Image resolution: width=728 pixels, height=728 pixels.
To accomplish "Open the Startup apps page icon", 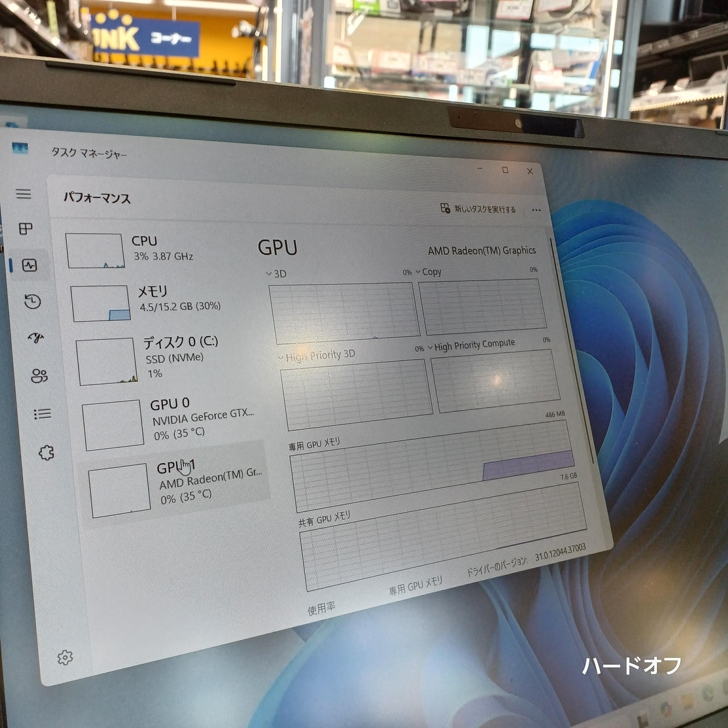I will pyautogui.click(x=36, y=338).
